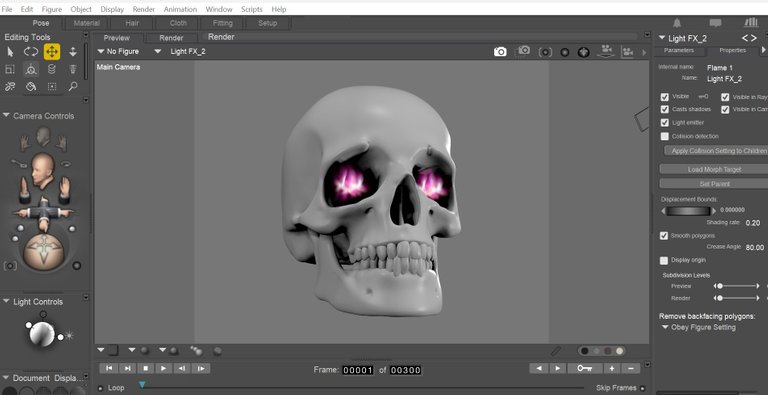Select the Grouping tool
This screenshot has height=395, width=768.
(x=52, y=87)
